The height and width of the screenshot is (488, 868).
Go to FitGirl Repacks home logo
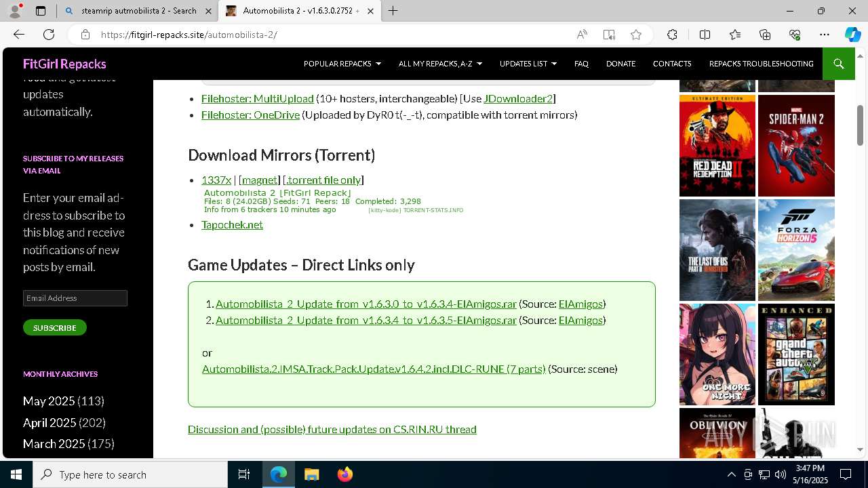pyautogui.click(x=64, y=64)
